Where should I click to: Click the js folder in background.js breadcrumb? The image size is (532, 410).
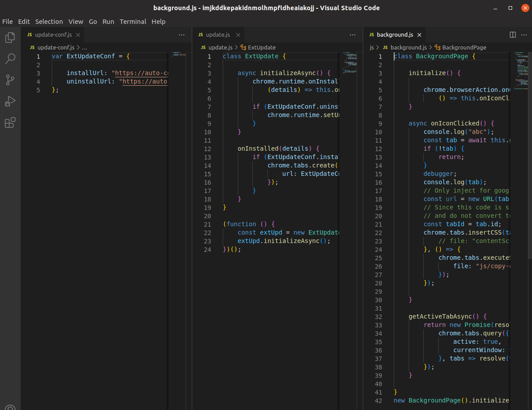[x=372, y=47]
